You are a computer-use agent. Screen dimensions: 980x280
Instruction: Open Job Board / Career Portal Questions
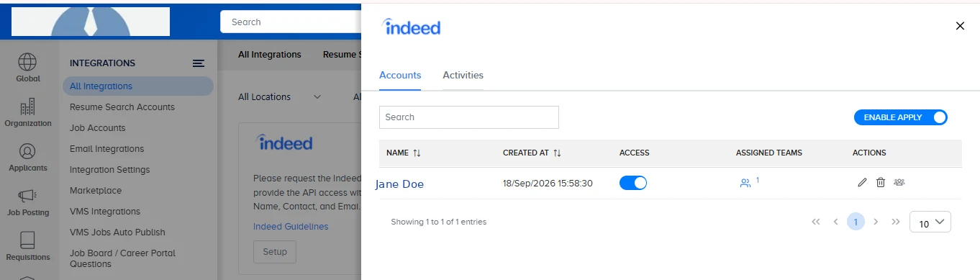[123, 258]
